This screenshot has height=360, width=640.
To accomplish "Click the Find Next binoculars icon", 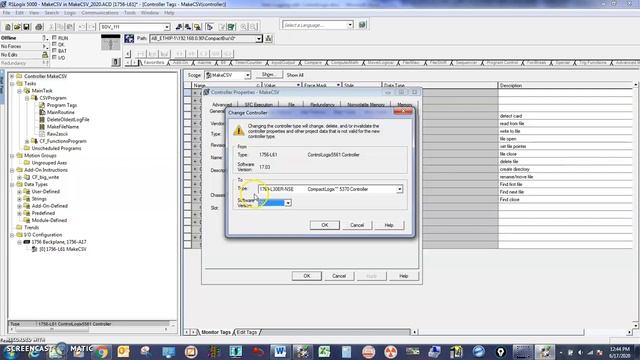I will point(188,27).
